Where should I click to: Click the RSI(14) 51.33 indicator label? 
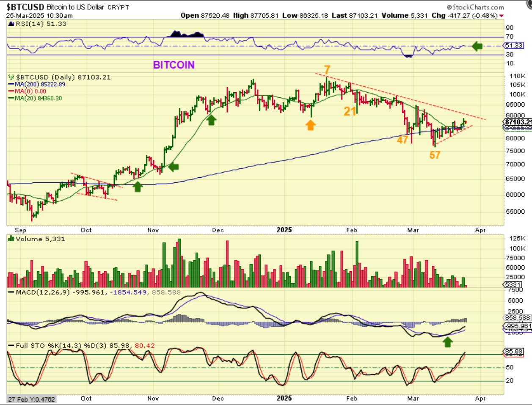(41, 24)
